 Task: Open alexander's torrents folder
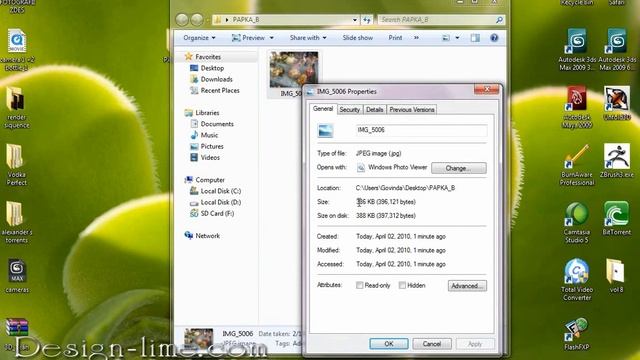[16, 222]
